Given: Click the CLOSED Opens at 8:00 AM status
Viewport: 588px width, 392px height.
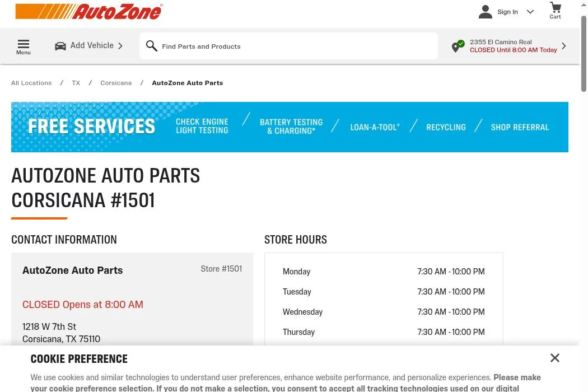Looking at the screenshot, I should [x=83, y=304].
